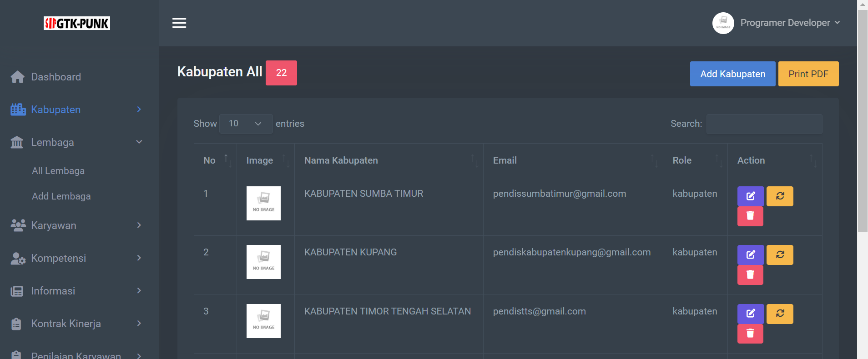Delete Kabupaten Timor Tengah Selatan row
This screenshot has width=868, height=359.
[x=750, y=334]
